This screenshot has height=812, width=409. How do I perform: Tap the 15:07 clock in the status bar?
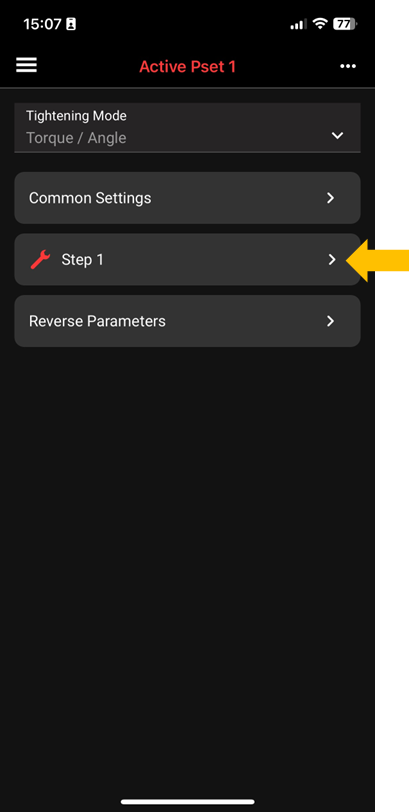pos(43,24)
